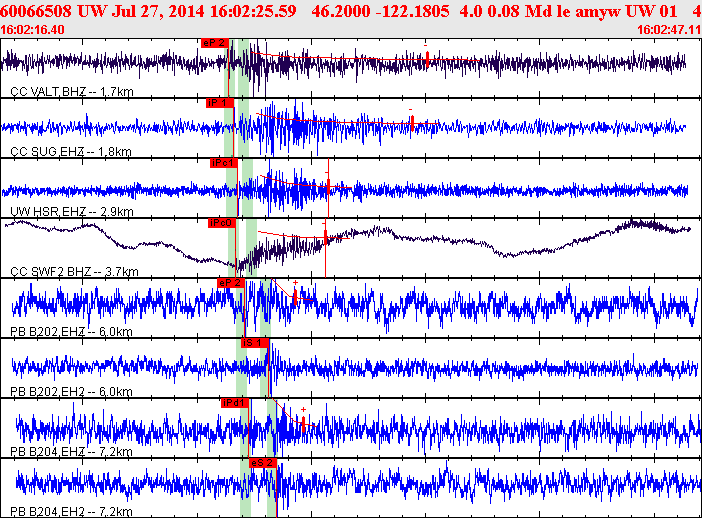The image size is (702, 518).
Task: Select the iPc1 pick marker on HSR trace
Action: click(x=223, y=163)
